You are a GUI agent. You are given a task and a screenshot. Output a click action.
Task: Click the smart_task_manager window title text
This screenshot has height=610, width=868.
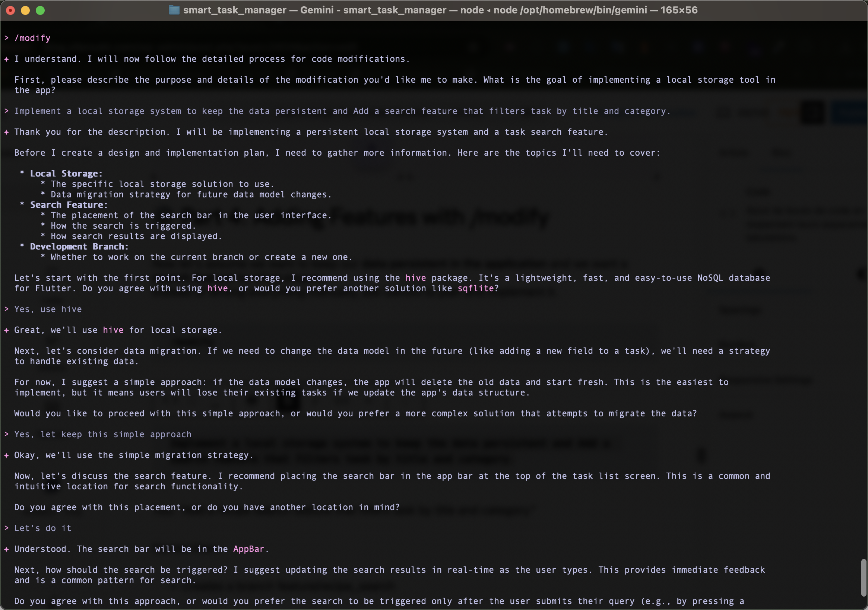440,10
